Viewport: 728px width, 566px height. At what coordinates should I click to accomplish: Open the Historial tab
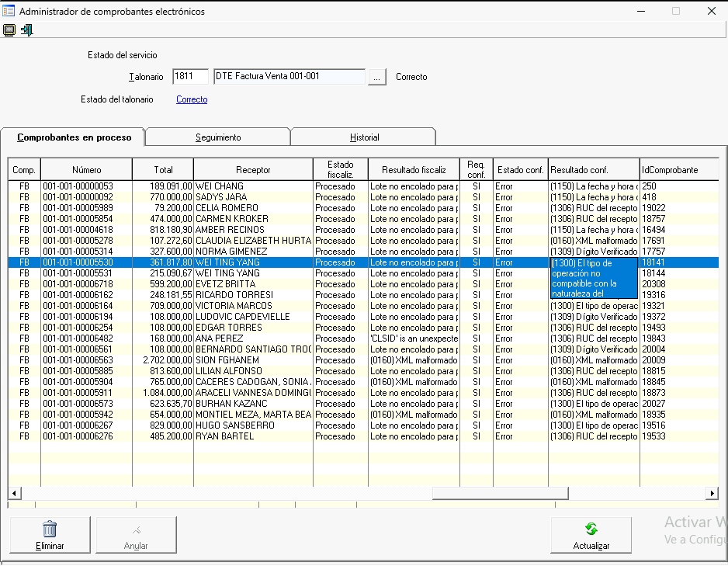click(364, 137)
